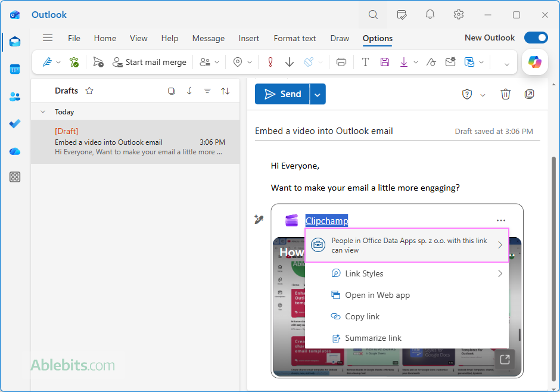Expand the ribbon with far-right chevron
Viewport: 560px width, 392px height.
(x=506, y=64)
